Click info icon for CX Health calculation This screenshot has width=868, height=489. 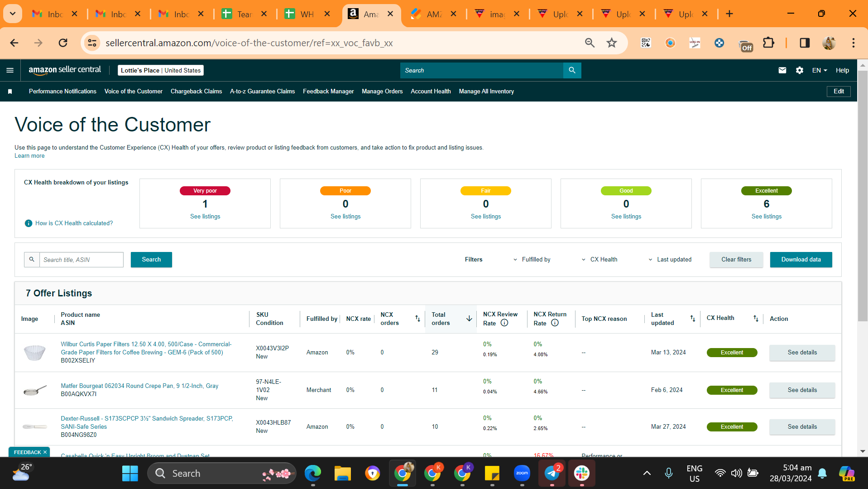pyautogui.click(x=29, y=223)
